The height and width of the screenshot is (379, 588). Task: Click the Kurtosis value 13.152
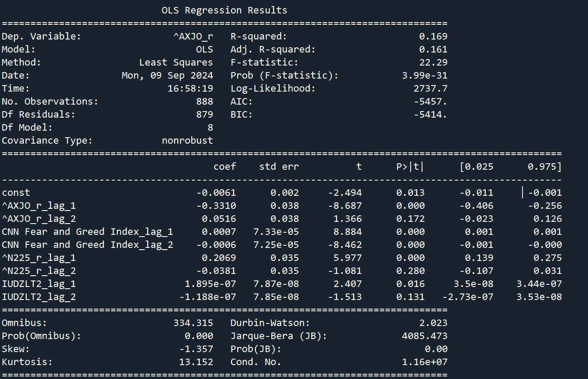pos(196,362)
